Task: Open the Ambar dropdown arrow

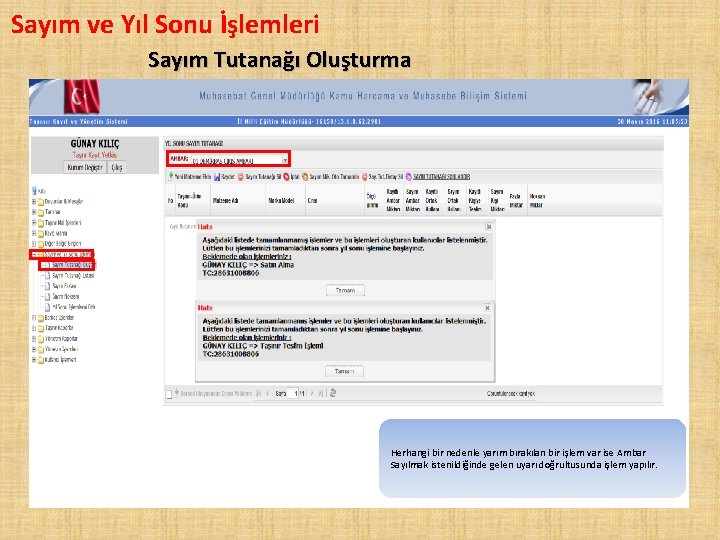Action: [x=285, y=160]
